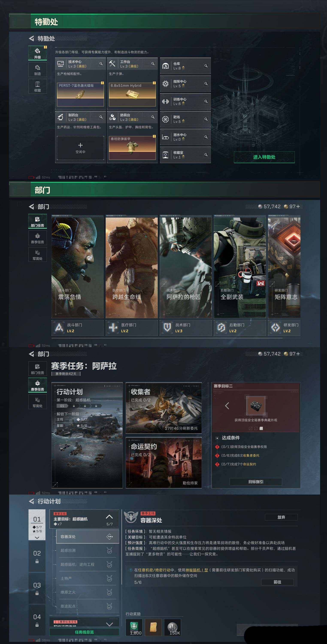Click the 战术部门 shield emblem icon
Screen dimensions: 327x644
click(167, 328)
